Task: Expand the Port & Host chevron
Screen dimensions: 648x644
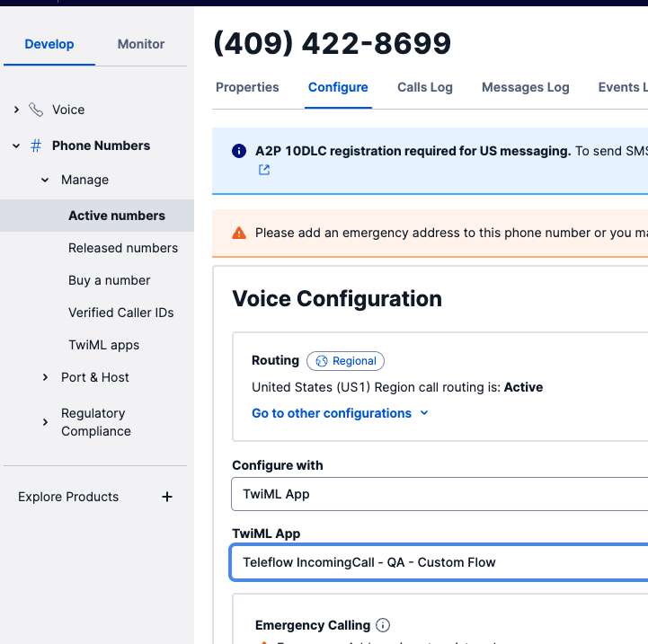Action: click(45, 377)
